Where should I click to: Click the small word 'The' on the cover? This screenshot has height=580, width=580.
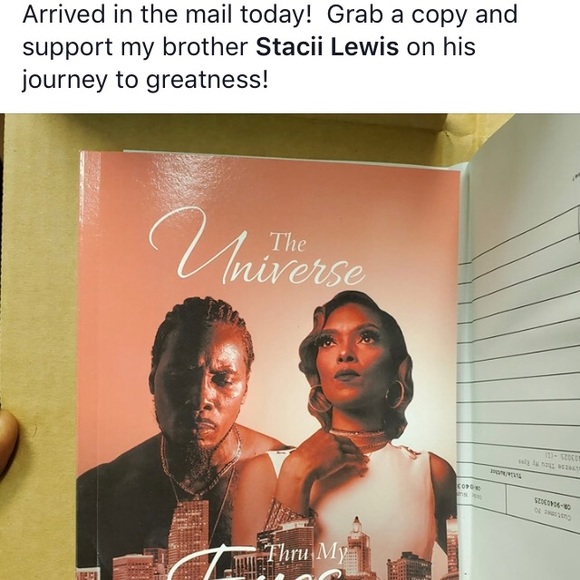[288, 243]
